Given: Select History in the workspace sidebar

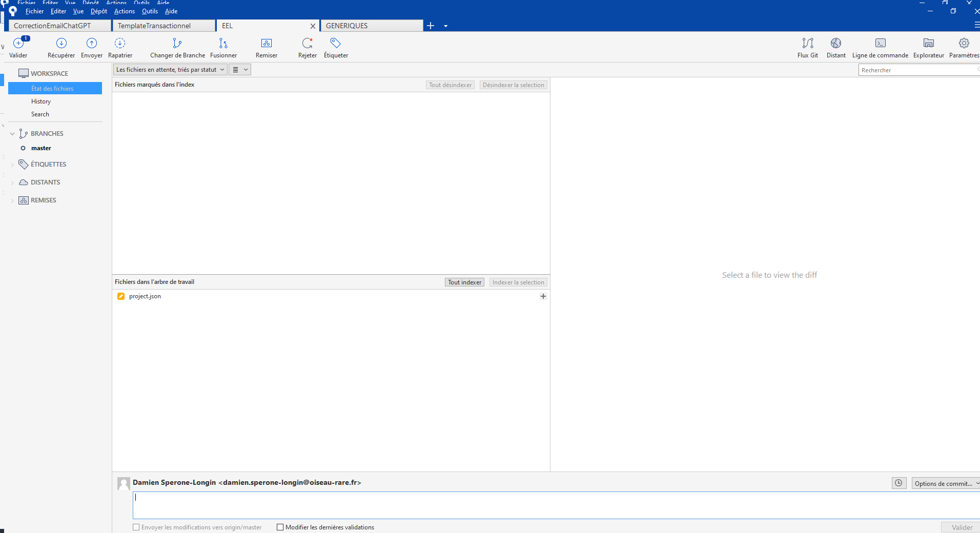Looking at the screenshot, I should pos(41,101).
